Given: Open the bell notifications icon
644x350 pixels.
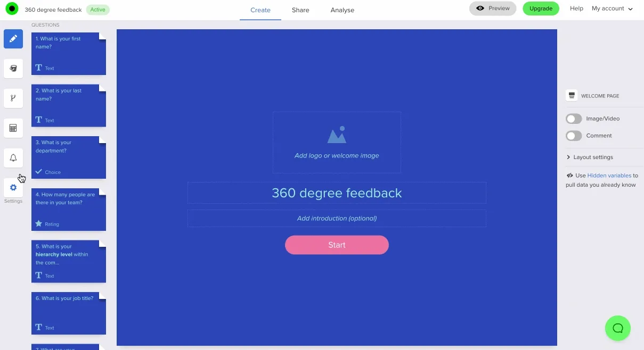Looking at the screenshot, I should tap(13, 158).
